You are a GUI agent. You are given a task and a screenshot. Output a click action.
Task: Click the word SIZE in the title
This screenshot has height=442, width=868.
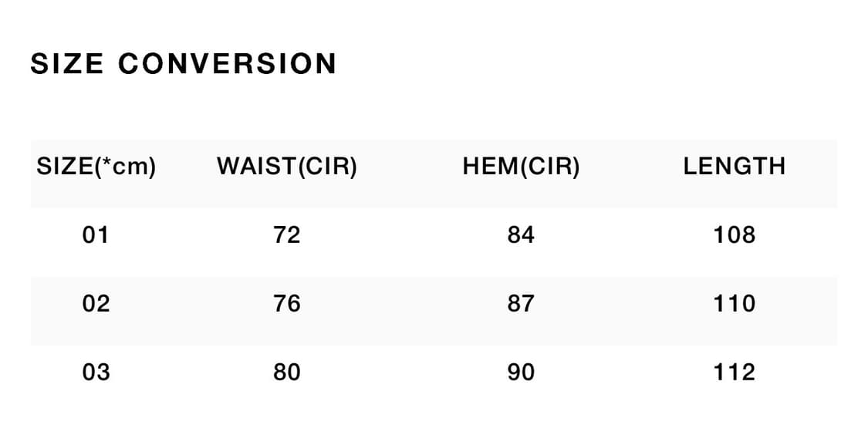66,63
